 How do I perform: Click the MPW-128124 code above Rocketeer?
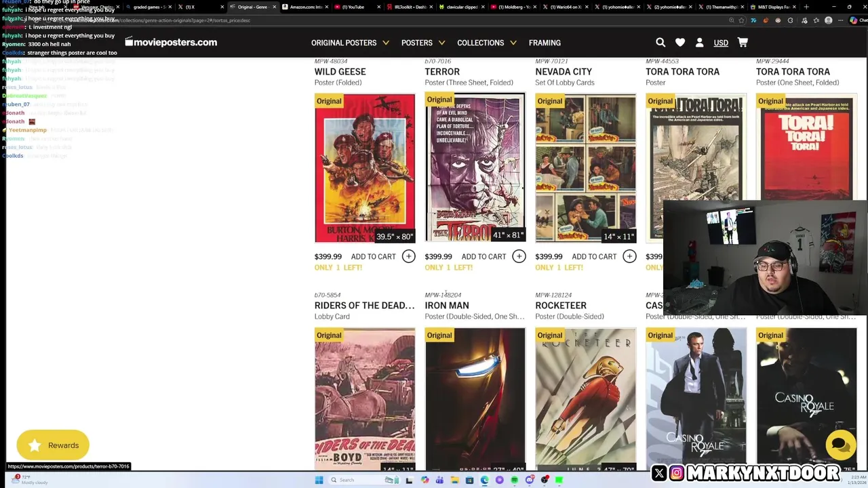coord(553,295)
